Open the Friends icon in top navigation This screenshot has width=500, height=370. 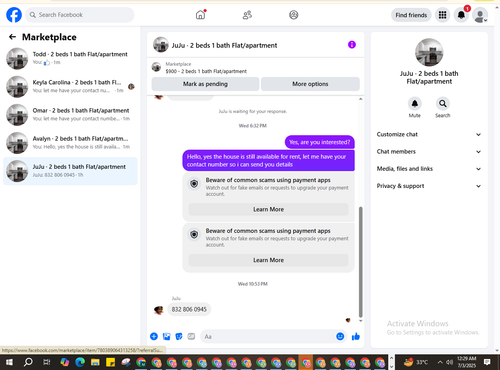click(247, 15)
